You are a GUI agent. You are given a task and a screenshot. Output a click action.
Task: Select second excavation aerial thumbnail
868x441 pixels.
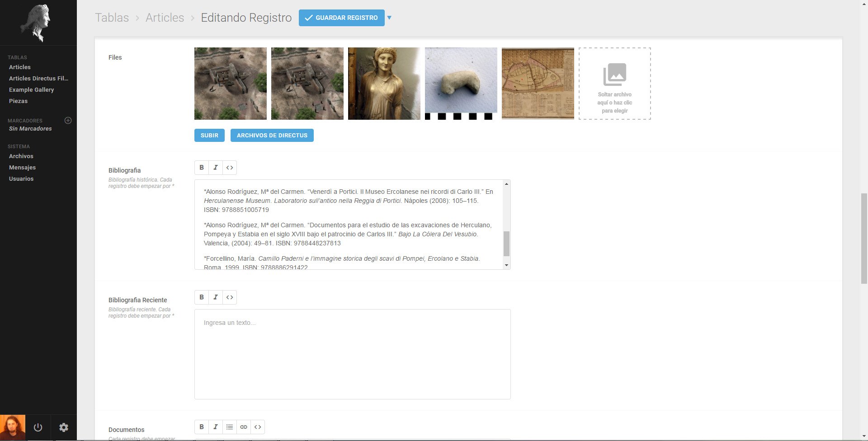tap(307, 84)
